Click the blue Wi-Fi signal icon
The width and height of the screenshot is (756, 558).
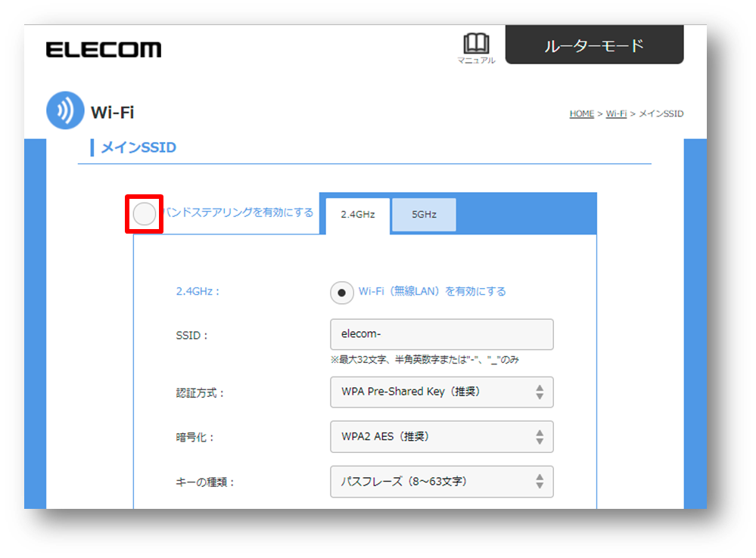[x=65, y=110]
